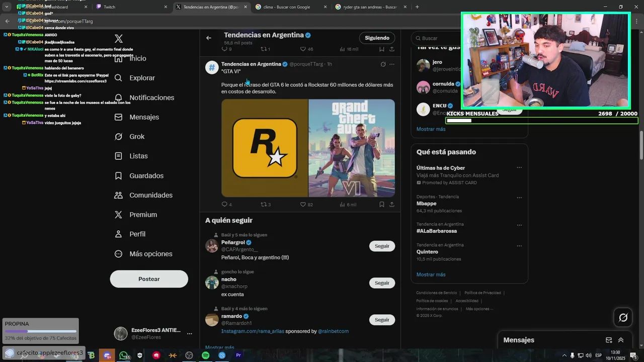Open the Rockstar logo image
This screenshot has width=644, height=362.
(x=265, y=148)
